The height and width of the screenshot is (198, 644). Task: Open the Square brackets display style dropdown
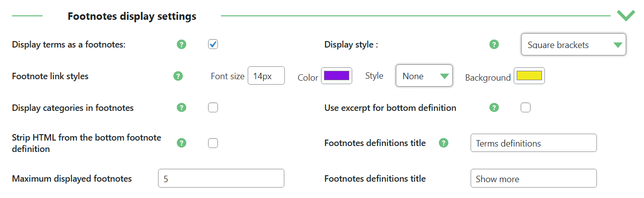coord(574,45)
